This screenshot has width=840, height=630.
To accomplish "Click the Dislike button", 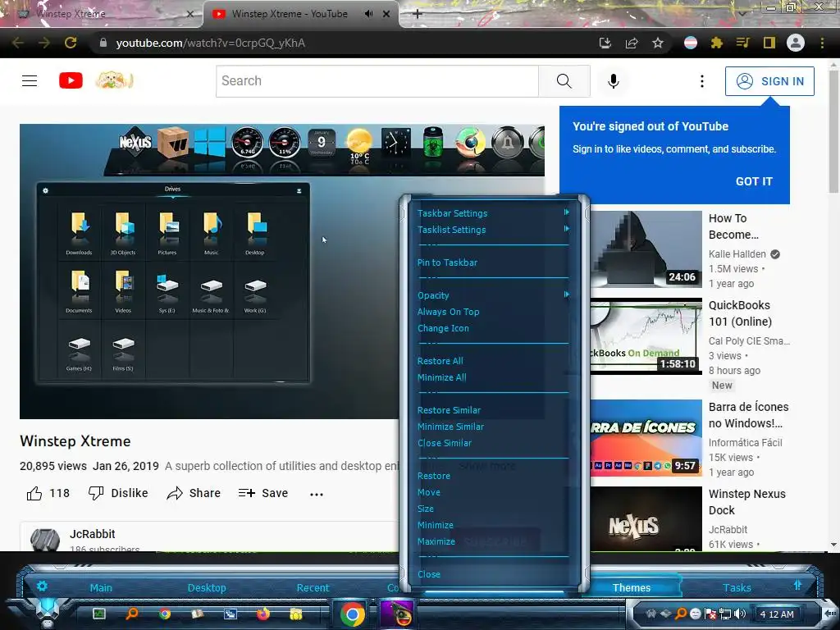I will [118, 493].
